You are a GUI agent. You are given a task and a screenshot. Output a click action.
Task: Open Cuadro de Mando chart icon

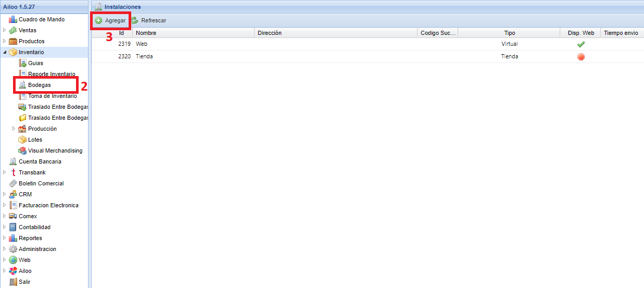13,19
